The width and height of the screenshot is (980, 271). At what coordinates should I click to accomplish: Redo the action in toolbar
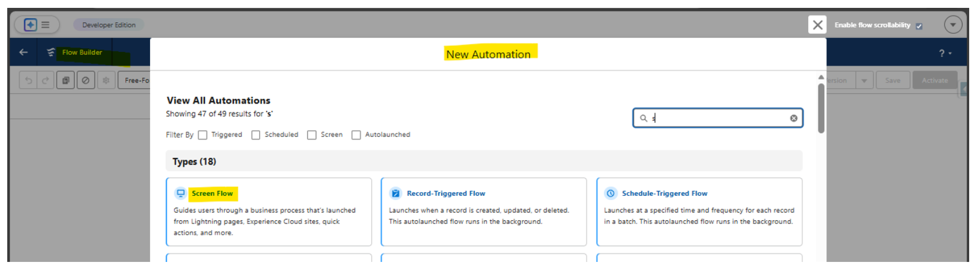(45, 80)
